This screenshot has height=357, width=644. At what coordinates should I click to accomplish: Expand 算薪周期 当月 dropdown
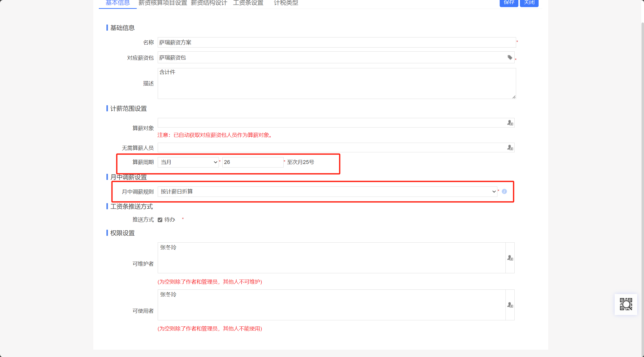click(x=188, y=162)
